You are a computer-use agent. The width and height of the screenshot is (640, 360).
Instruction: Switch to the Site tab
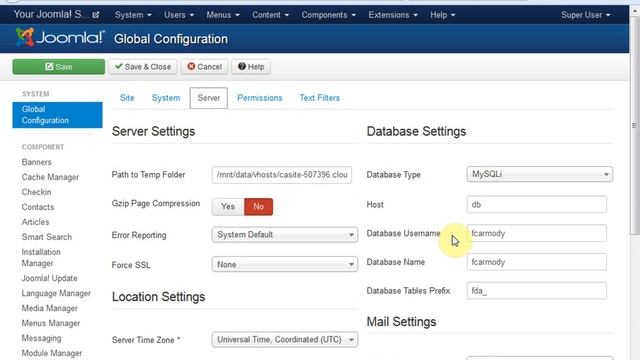pyautogui.click(x=127, y=98)
